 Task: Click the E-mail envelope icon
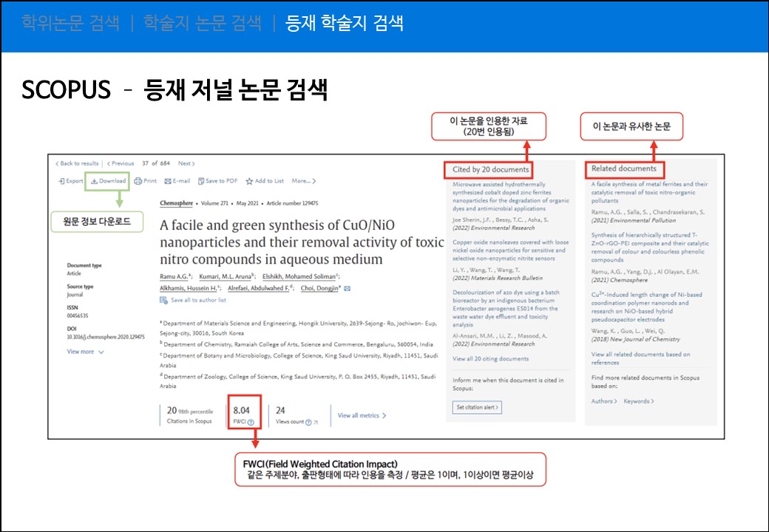pos(168,181)
